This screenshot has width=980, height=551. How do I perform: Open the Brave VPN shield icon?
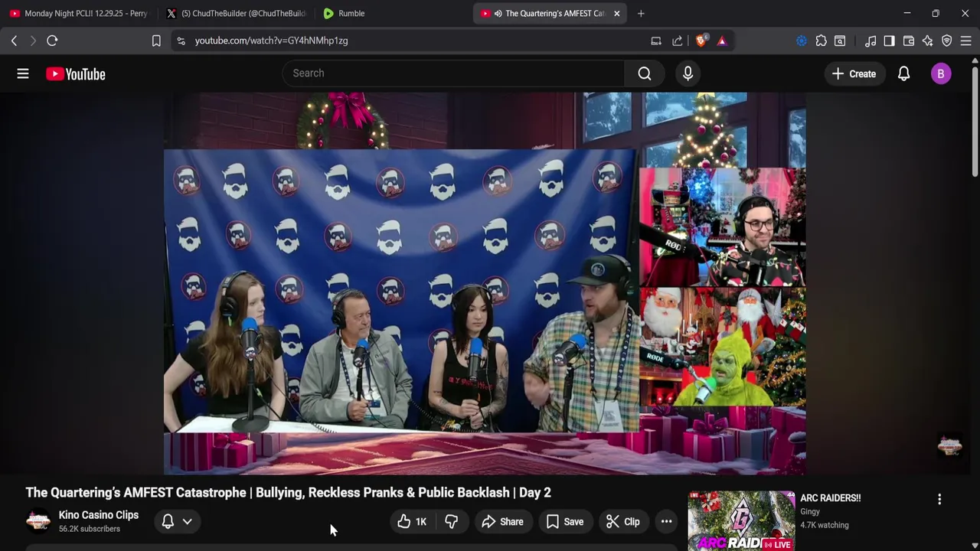(x=947, y=41)
